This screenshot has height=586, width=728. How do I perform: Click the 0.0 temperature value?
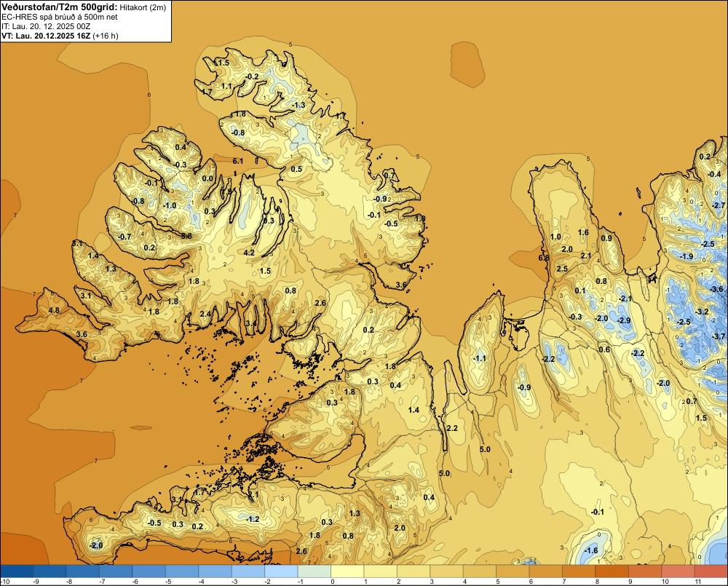pos(208,179)
